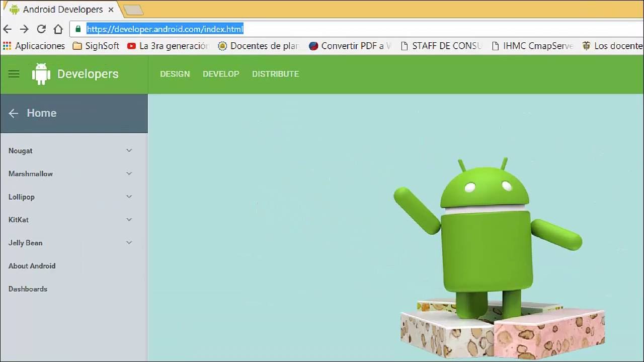Open Docentes de plan bookmark
This screenshot has width=644, height=362.
[259, 46]
